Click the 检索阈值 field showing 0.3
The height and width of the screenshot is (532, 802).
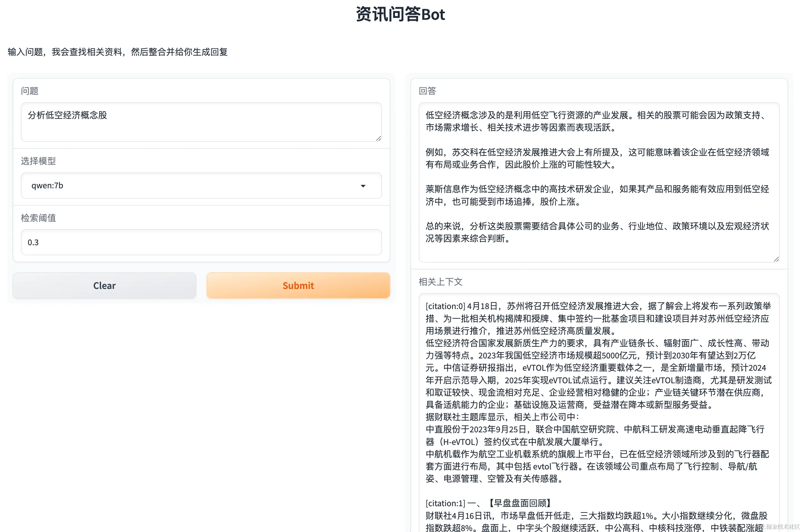click(201, 242)
